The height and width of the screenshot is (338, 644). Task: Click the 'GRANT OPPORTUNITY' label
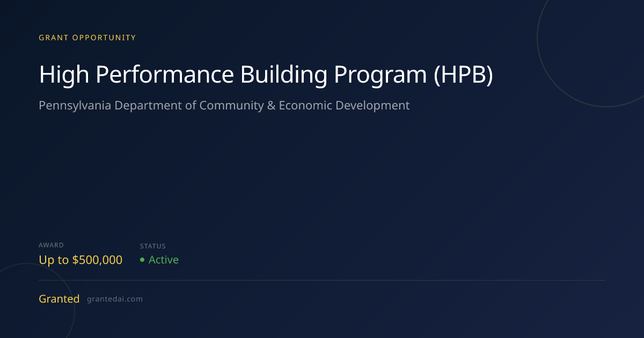(x=87, y=38)
